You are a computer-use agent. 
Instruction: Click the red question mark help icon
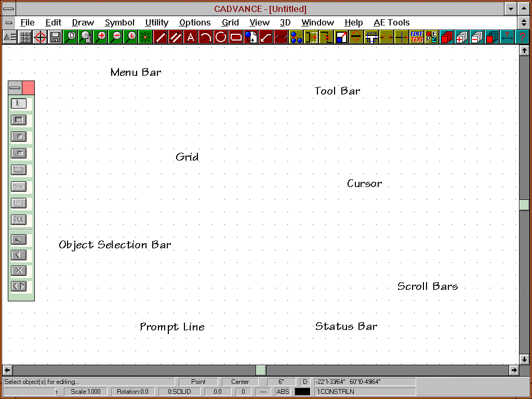tap(522, 37)
